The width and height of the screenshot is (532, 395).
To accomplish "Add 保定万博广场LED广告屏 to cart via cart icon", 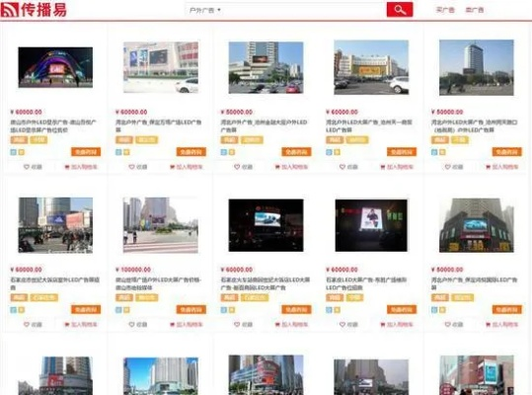I will (172, 167).
